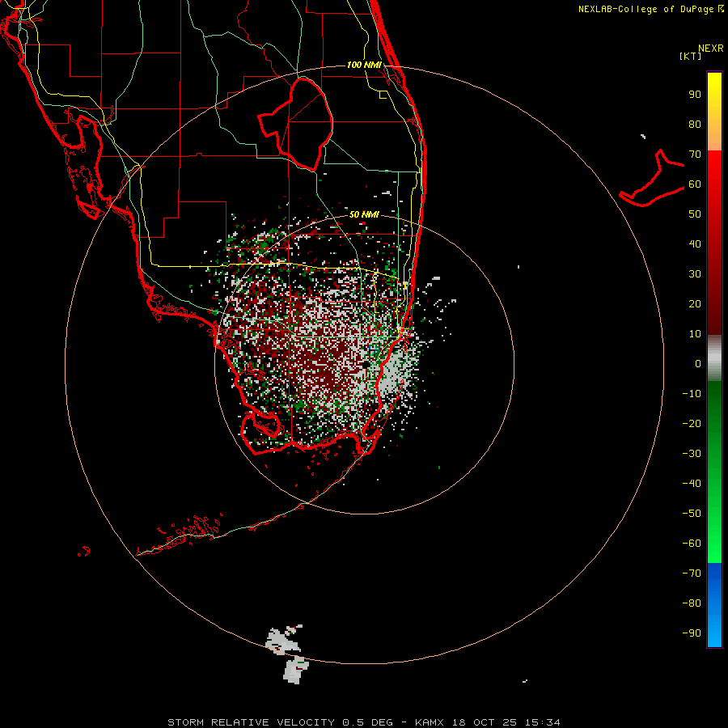Click the 90 value on the velocity scale
Screen dimensions: 728x728
695,95
